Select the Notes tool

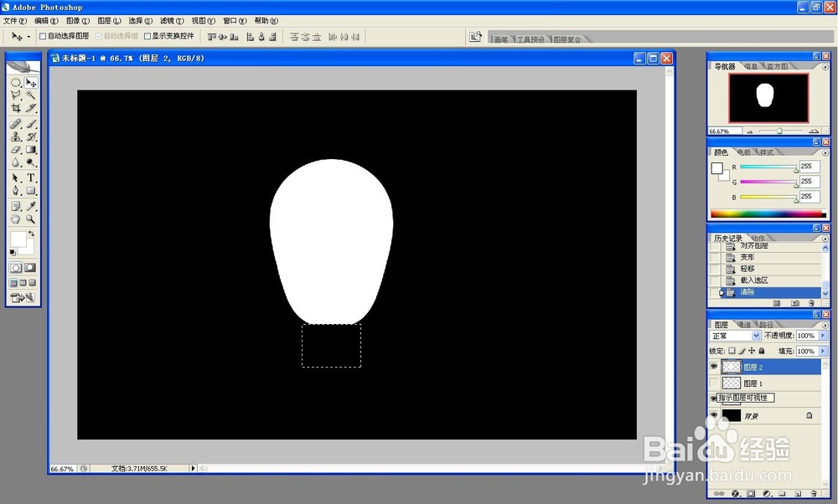pos(15,206)
